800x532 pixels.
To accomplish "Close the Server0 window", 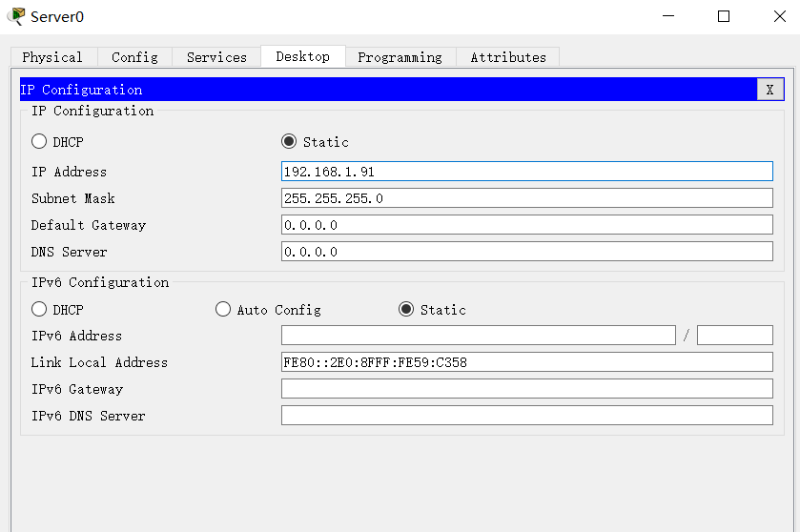I will click(x=780, y=16).
